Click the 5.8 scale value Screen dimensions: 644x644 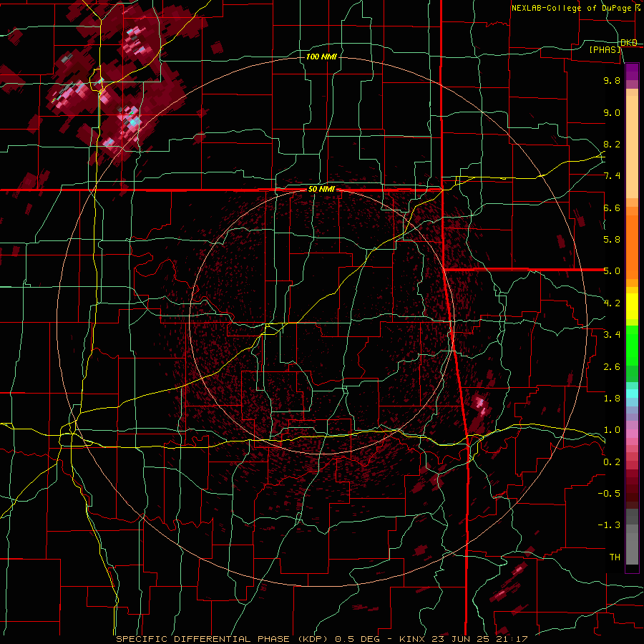point(612,240)
